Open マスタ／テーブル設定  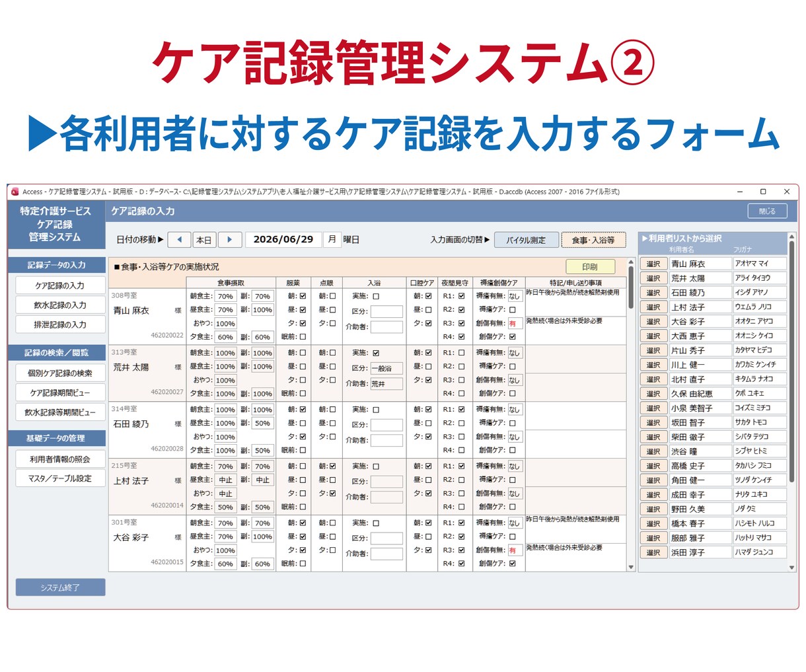pos(60,478)
